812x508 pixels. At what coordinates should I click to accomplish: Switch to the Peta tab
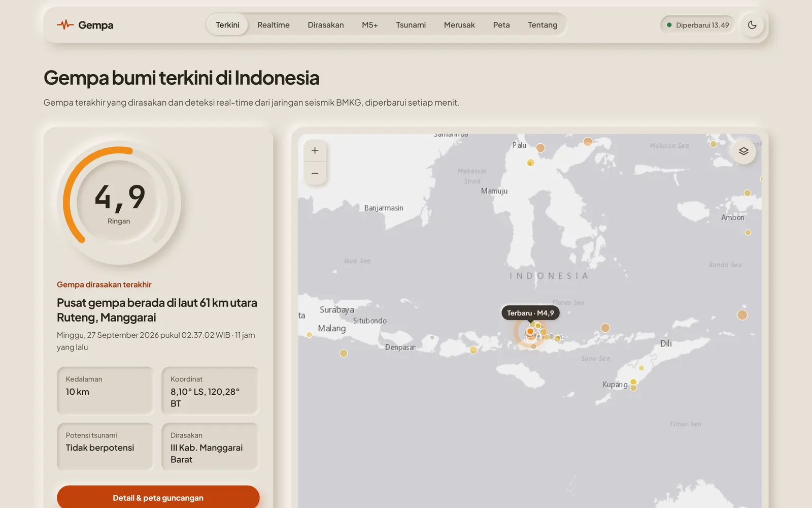tap(501, 25)
